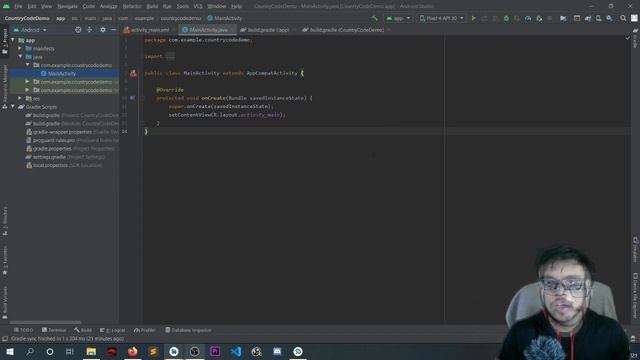Open the Android project view dropdown
The image size is (640, 360).
[x=30, y=30]
